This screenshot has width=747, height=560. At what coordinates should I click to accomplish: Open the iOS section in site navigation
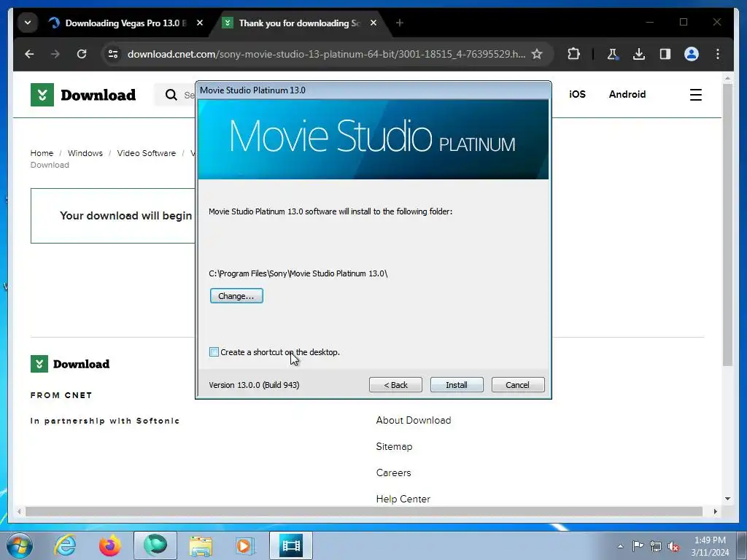pos(577,94)
